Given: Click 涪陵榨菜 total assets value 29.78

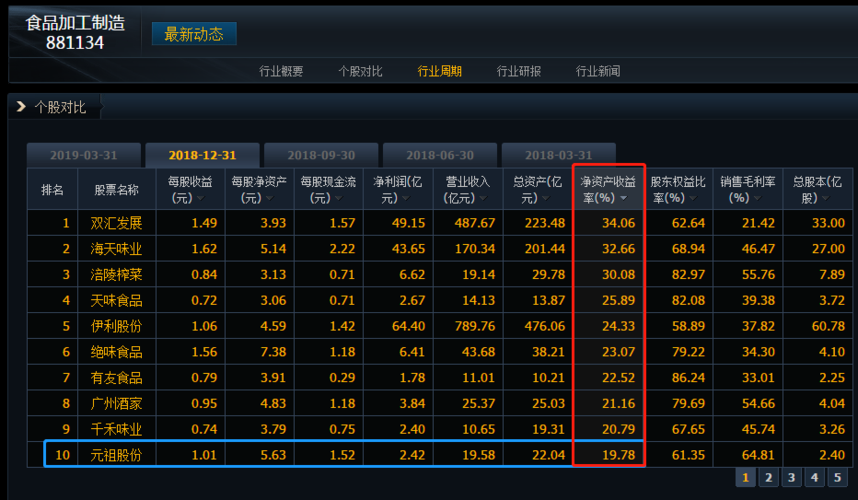Looking at the screenshot, I should pyautogui.click(x=548, y=275).
